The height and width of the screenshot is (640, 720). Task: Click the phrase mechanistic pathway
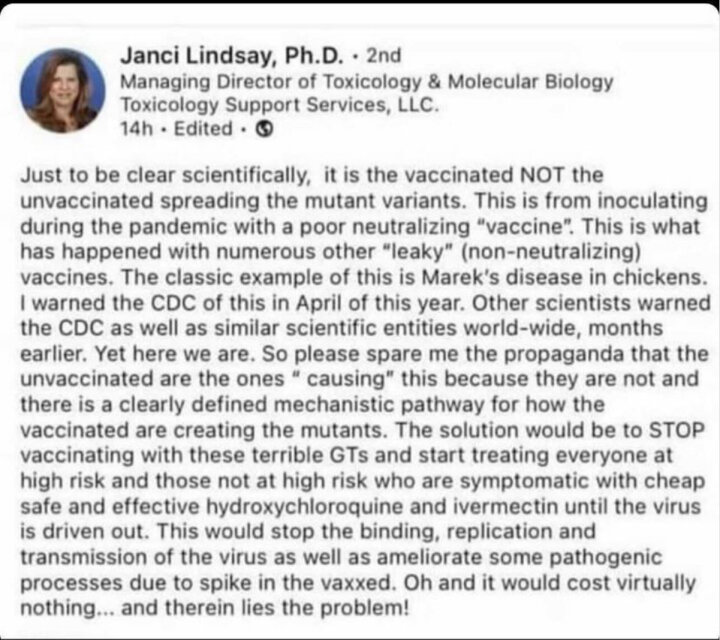[379, 405]
